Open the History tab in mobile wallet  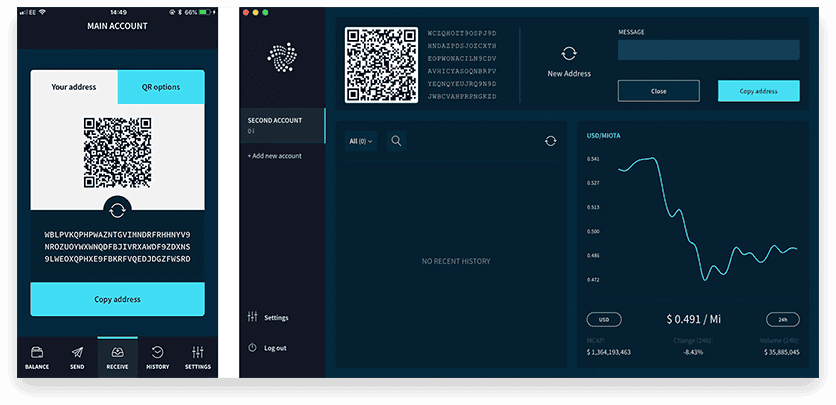tap(157, 358)
